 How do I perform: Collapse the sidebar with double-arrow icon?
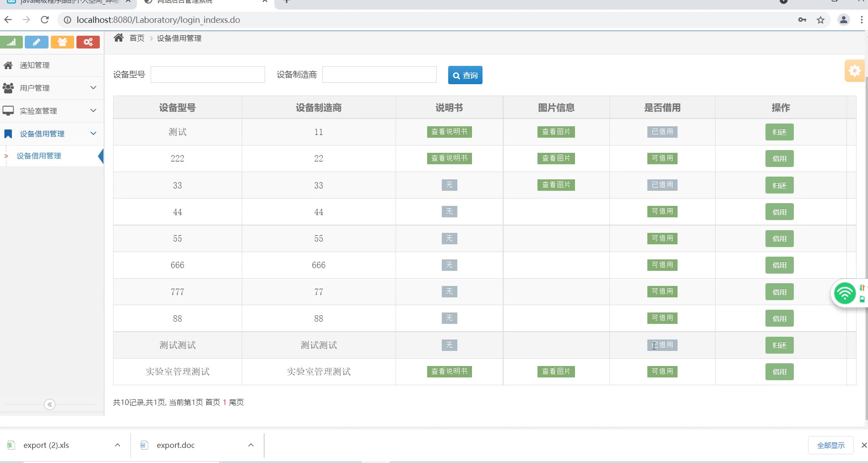tap(49, 404)
